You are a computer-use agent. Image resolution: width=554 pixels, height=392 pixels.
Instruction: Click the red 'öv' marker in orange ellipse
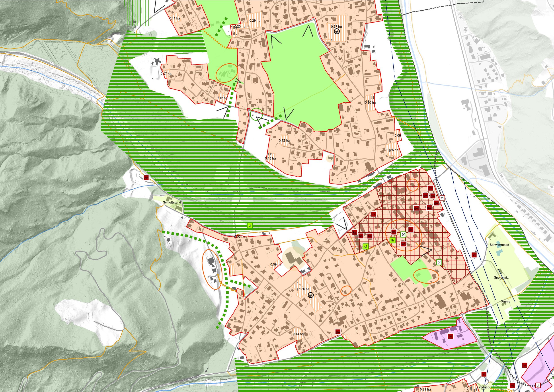411,229
